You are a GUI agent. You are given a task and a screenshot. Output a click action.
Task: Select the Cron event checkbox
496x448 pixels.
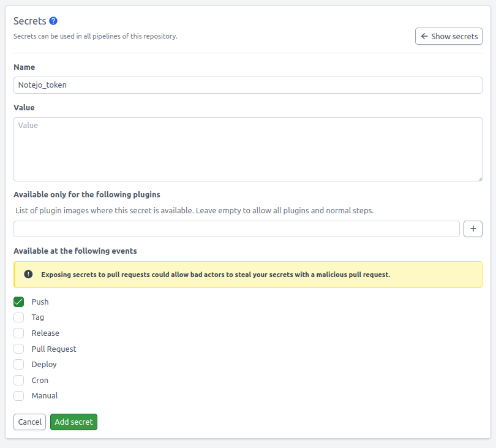click(19, 381)
